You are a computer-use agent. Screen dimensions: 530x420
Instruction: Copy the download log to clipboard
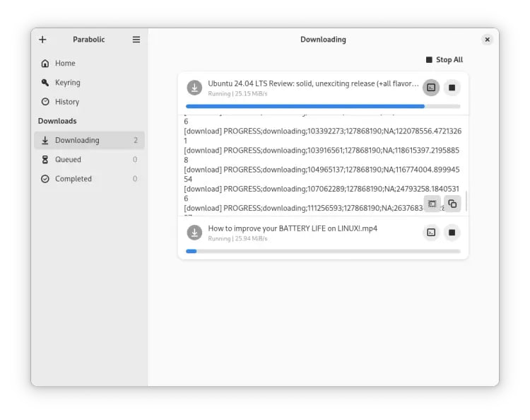coord(452,204)
